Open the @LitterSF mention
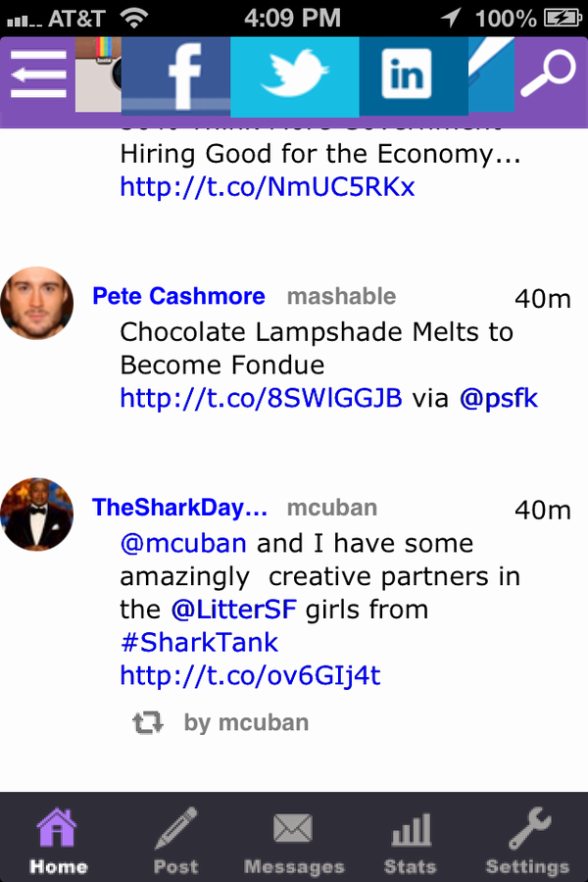This screenshot has width=588, height=882. coord(233,610)
